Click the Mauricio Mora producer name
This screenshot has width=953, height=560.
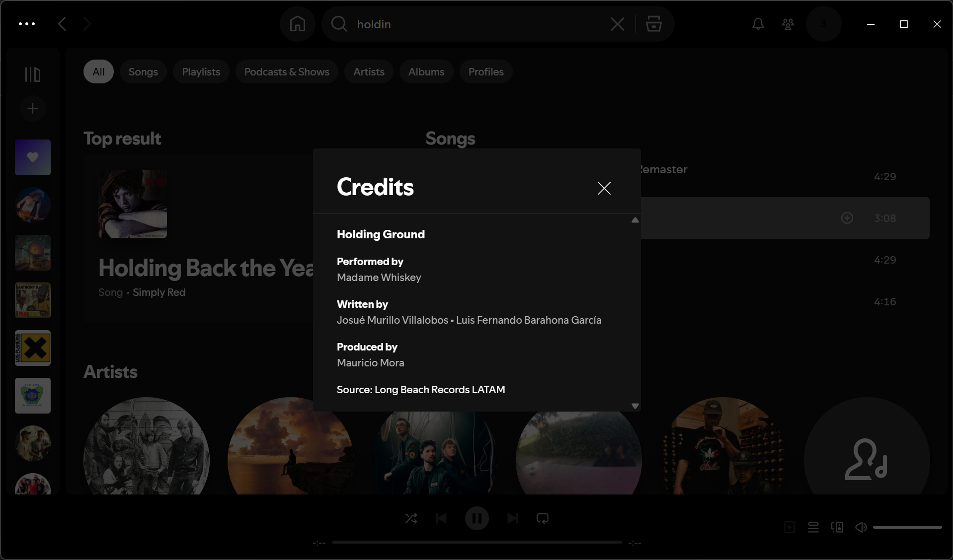[x=370, y=363]
